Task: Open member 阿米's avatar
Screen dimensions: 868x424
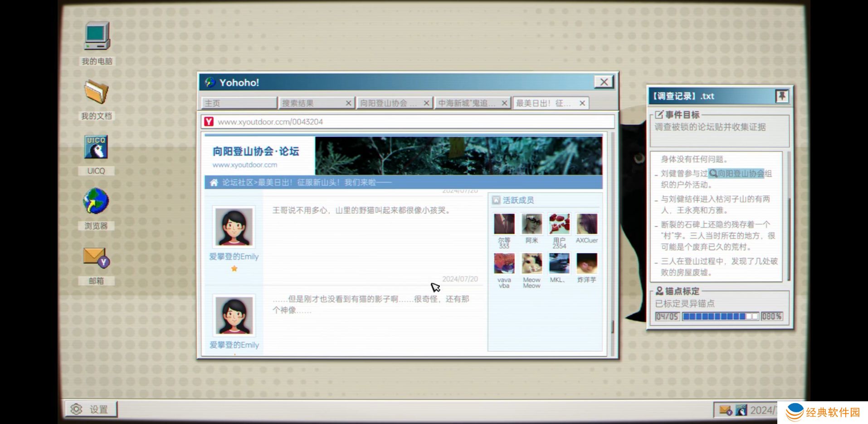Action: [532, 224]
